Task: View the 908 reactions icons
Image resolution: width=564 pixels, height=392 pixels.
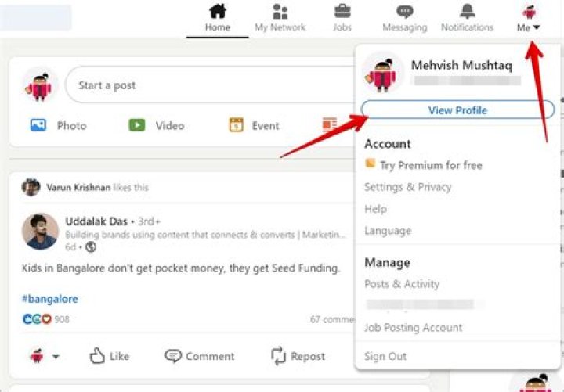Action: [37, 319]
